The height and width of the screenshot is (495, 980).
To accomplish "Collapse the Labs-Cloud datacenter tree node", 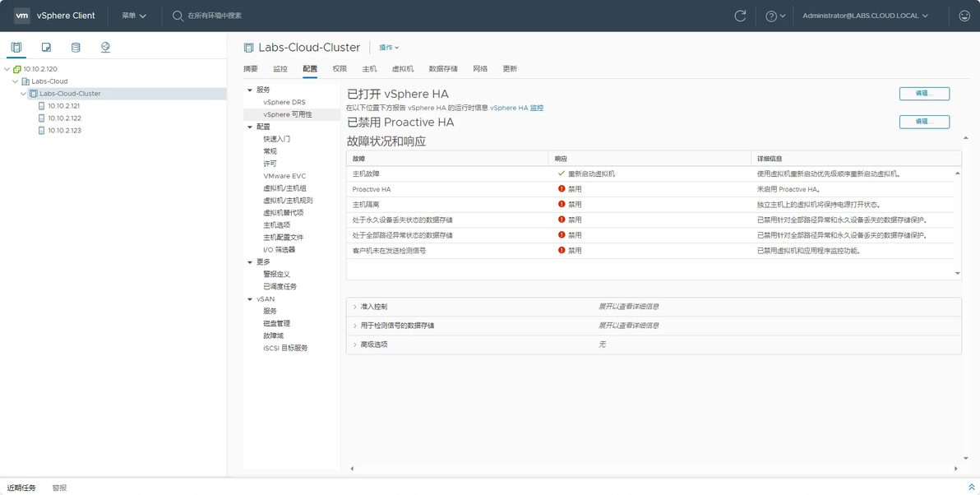I will (15, 81).
